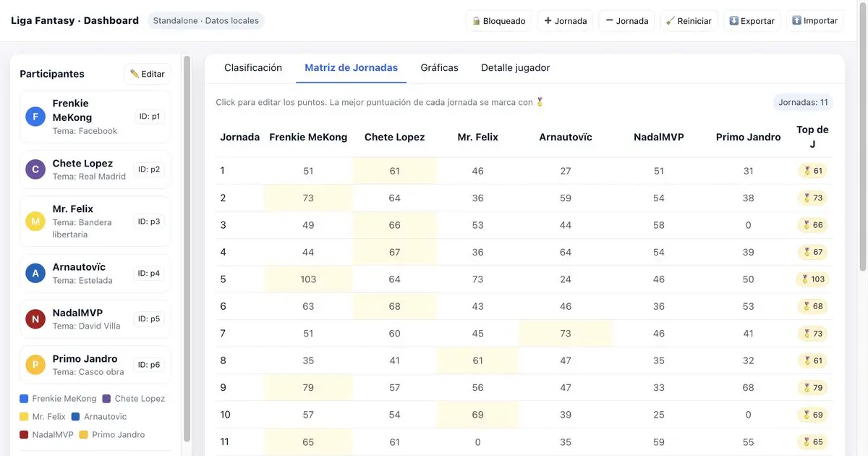868x456 pixels.
Task: Select the Primo Jandro participant card
Action: (x=95, y=365)
